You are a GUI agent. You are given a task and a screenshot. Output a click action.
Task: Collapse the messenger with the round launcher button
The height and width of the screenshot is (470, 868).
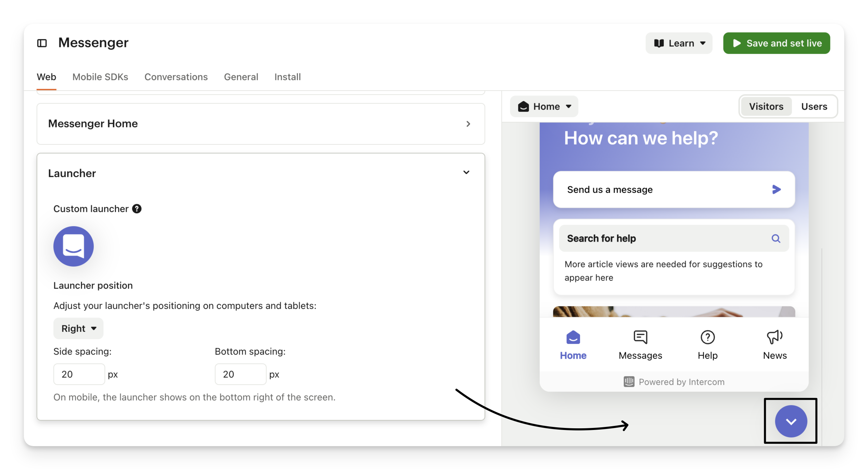(x=791, y=421)
